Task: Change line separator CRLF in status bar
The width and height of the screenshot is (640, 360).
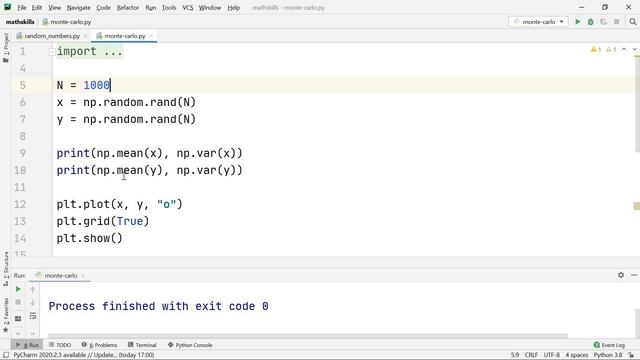Action: (x=531, y=355)
